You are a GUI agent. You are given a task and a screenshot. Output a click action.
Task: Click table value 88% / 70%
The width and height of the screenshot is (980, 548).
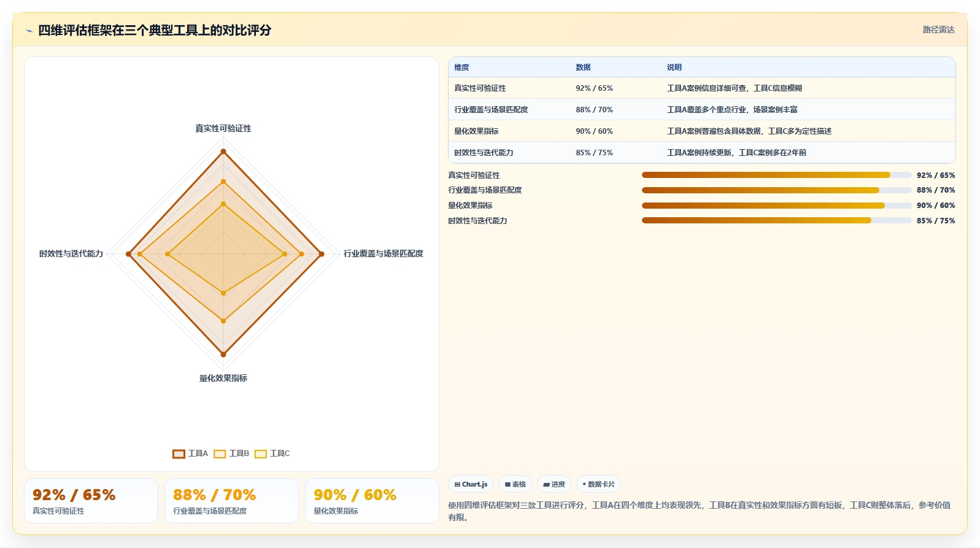coord(594,110)
